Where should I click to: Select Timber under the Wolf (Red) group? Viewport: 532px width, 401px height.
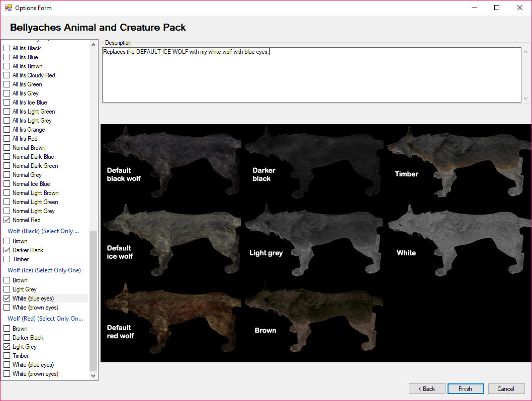pyautogui.click(x=7, y=356)
